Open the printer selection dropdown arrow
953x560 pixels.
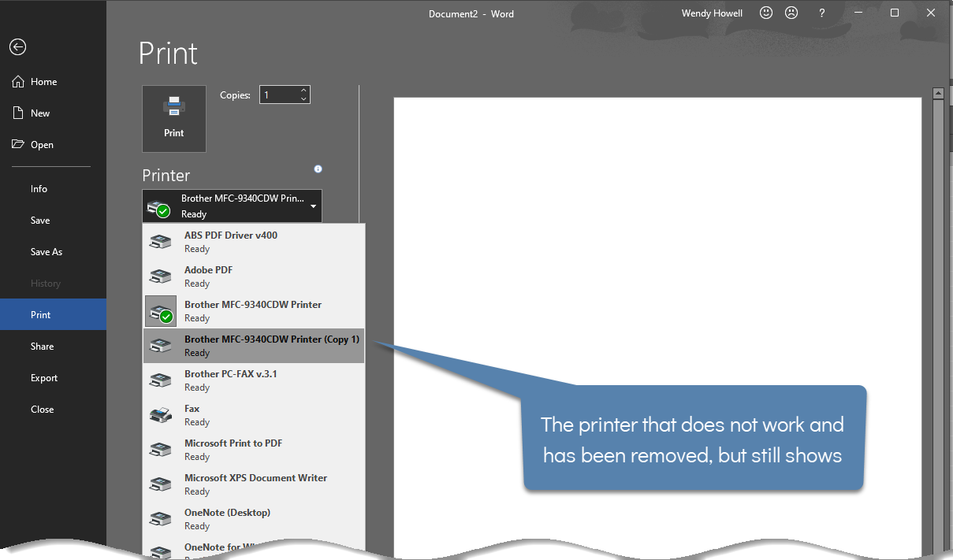point(312,205)
